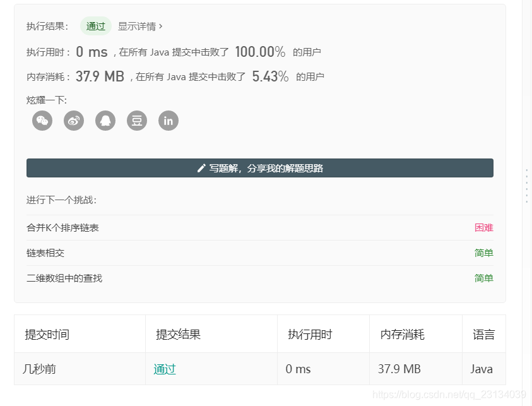Click the 5.43% memory percentile value
This screenshot has width=532, height=406.
point(270,76)
